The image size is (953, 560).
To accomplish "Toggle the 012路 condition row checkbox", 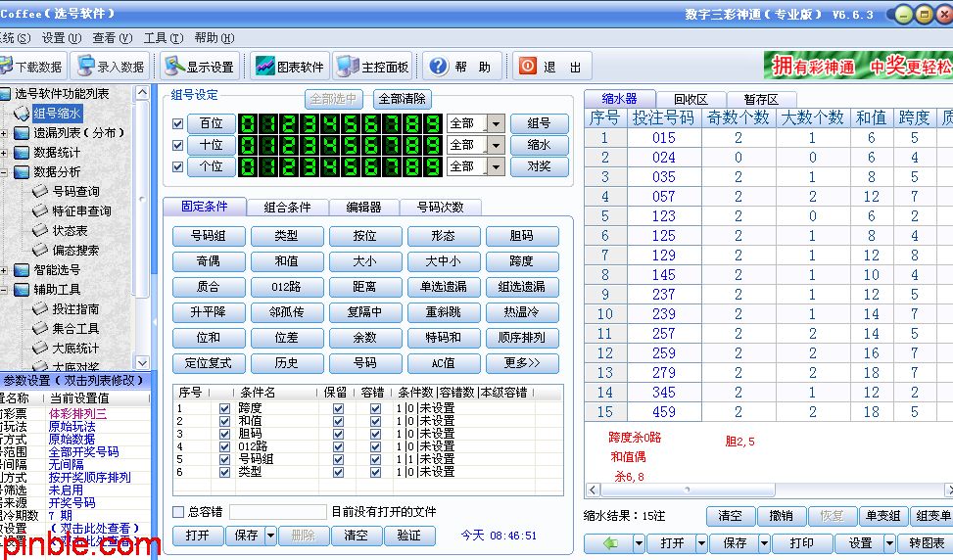I will (224, 447).
